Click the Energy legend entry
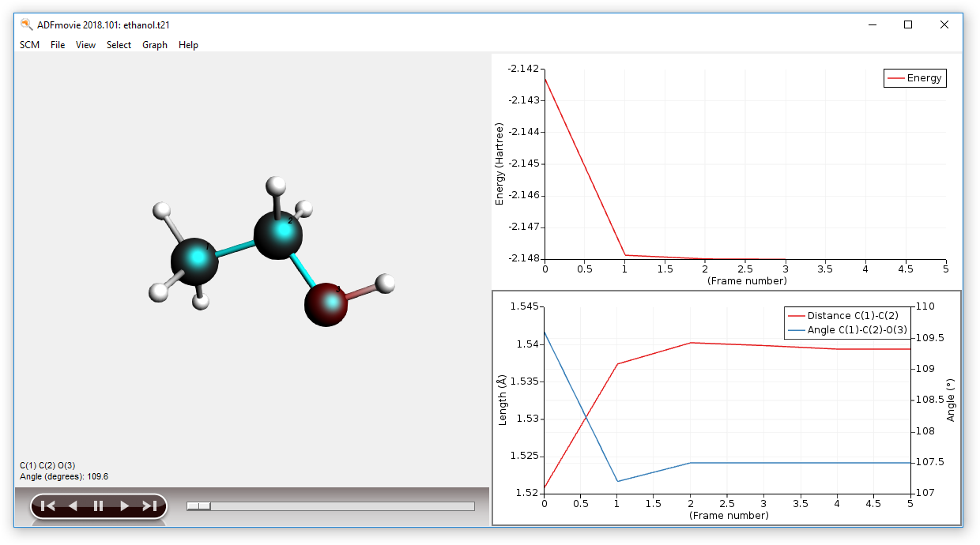The width and height of the screenshot is (980, 545). tap(915, 78)
